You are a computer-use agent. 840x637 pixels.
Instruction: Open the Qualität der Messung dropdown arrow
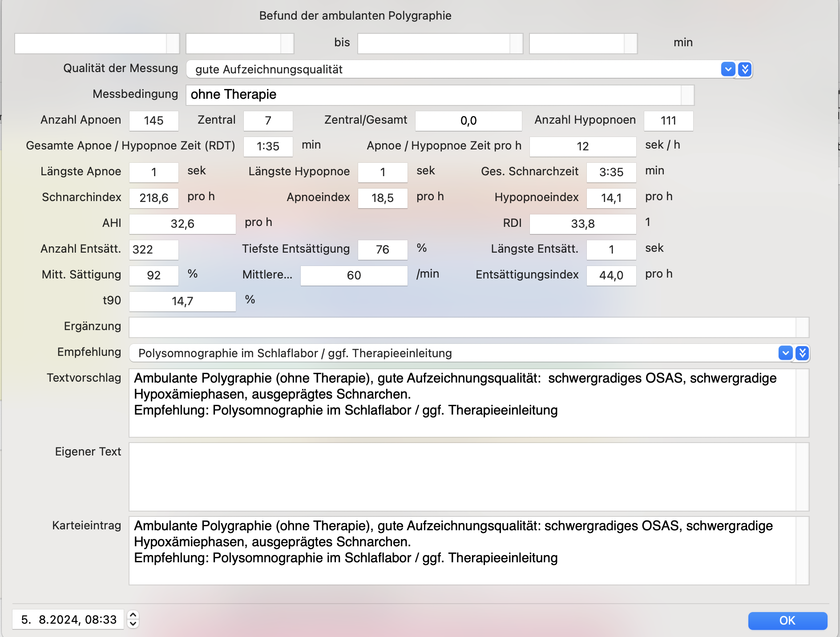728,69
